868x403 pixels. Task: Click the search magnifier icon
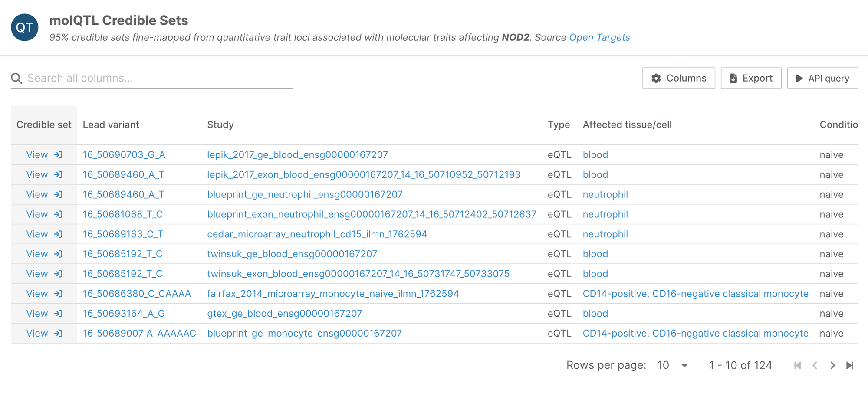(16, 78)
